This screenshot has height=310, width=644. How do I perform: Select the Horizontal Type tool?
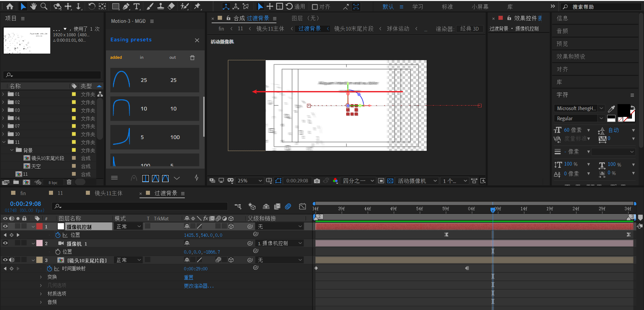tap(137, 6)
